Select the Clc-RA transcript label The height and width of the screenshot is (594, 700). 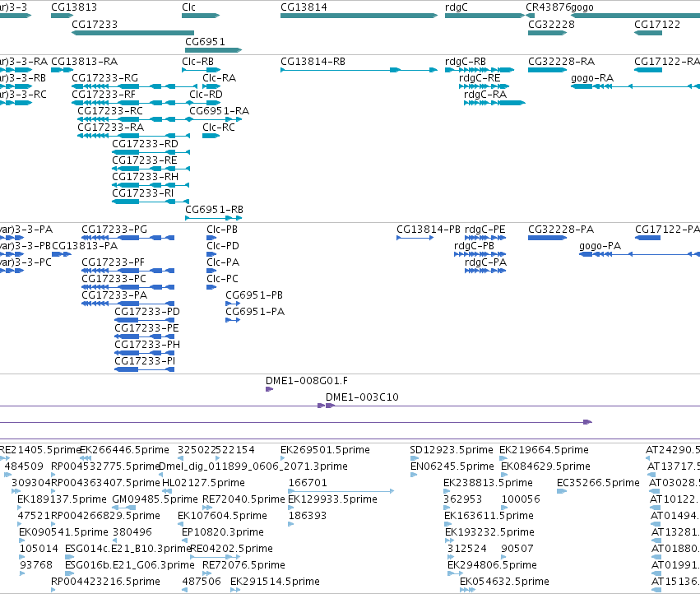click(x=219, y=77)
